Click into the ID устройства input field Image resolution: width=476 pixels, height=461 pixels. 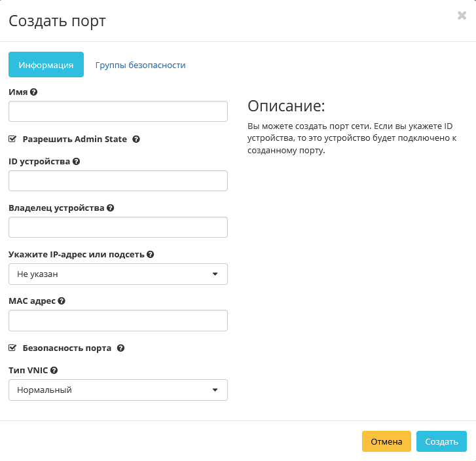(118, 181)
